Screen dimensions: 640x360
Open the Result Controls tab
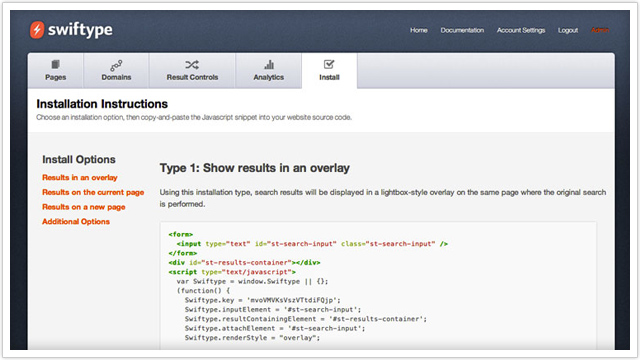tap(192, 71)
